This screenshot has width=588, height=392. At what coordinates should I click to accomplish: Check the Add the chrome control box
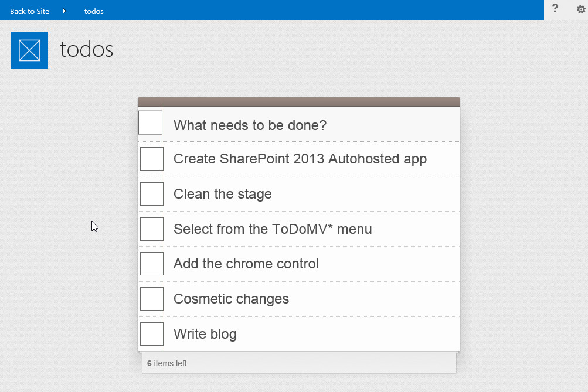151,264
